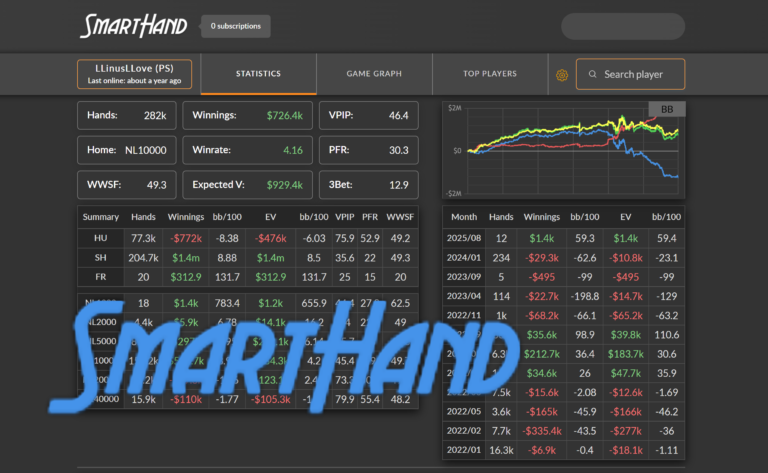Click the winnings graph chart
This screenshot has width=768, height=473.
pyautogui.click(x=563, y=150)
